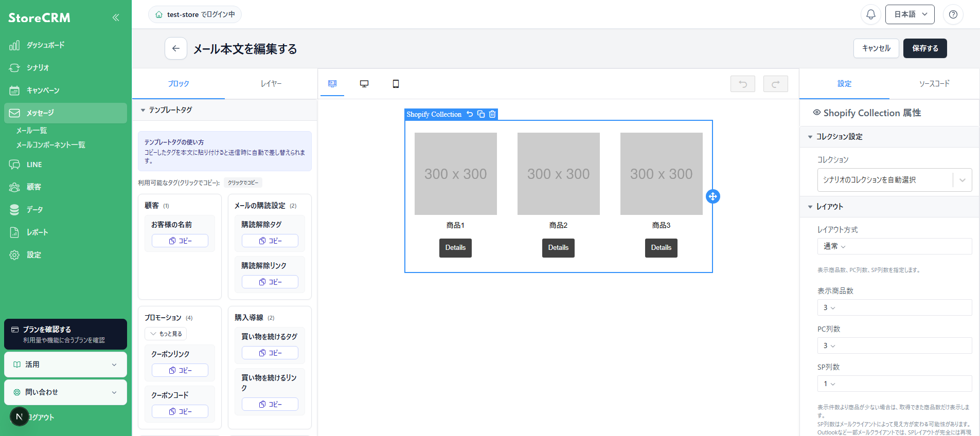Switch to the ソースコード tab
Viewport: 980px width, 436px height.
tap(934, 84)
